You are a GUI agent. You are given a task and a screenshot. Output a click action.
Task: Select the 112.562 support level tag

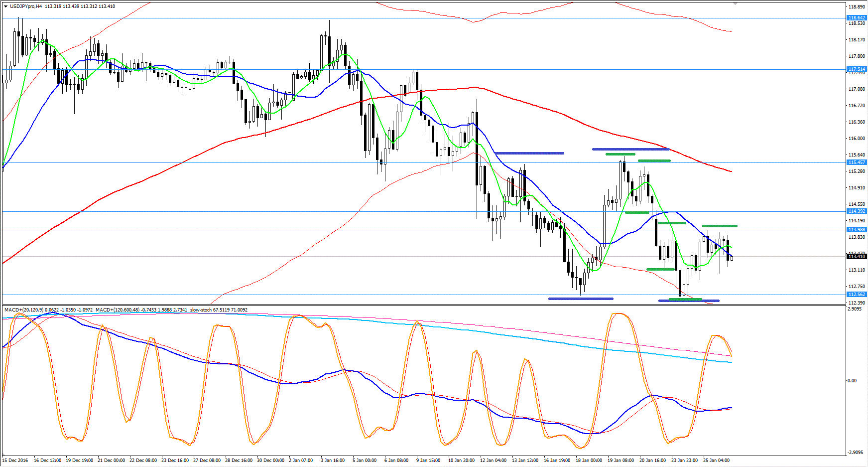point(857,295)
